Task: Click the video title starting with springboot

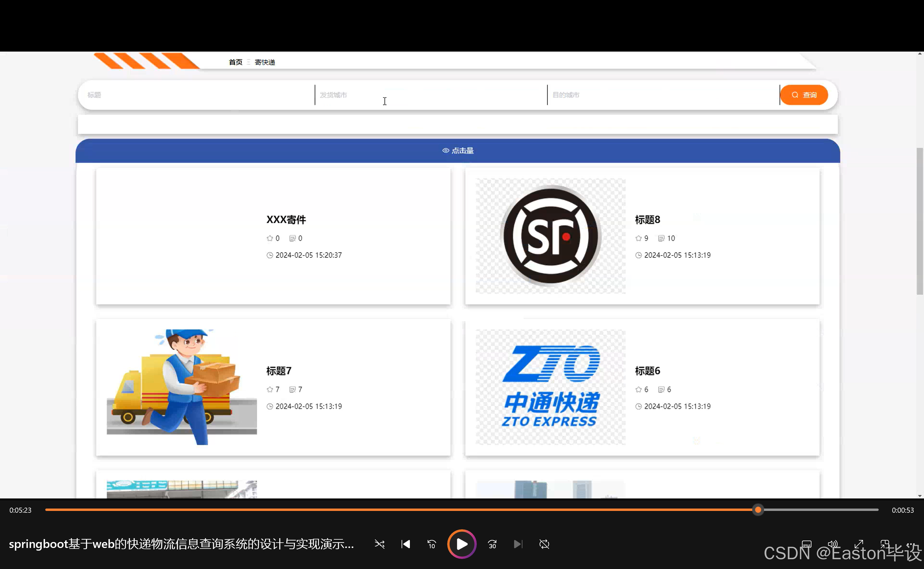Action: pyautogui.click(x=181, y=544)
